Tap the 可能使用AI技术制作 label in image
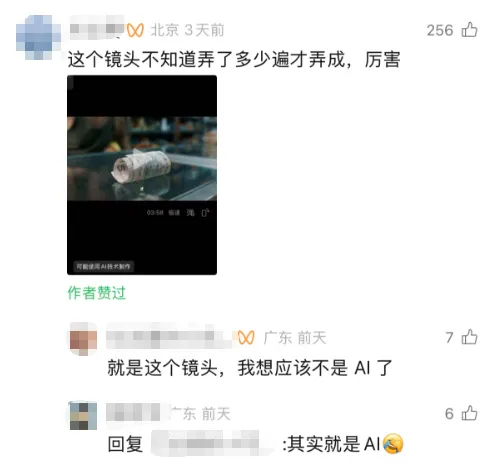 point(104,266)
